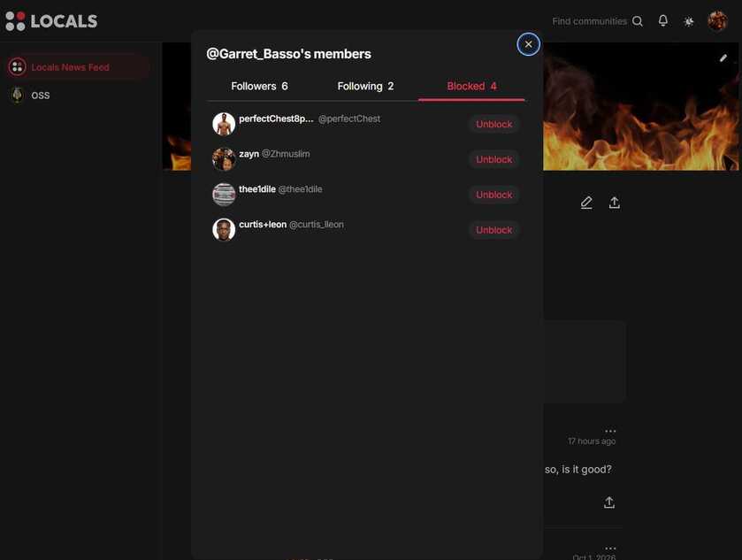Open the OSS community icon
This screenshot has width=742, height=560.
click(17, 95)
